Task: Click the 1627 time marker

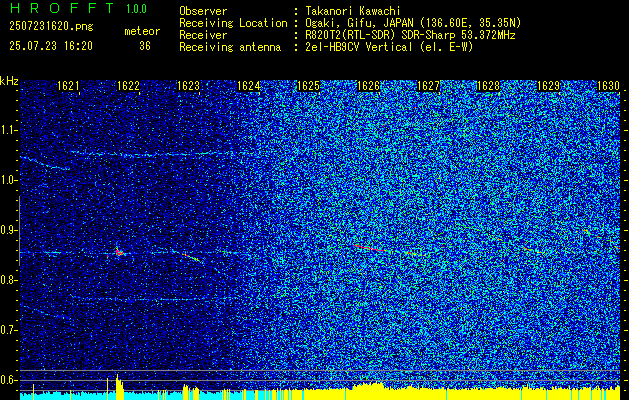Action: pos(428,86)
